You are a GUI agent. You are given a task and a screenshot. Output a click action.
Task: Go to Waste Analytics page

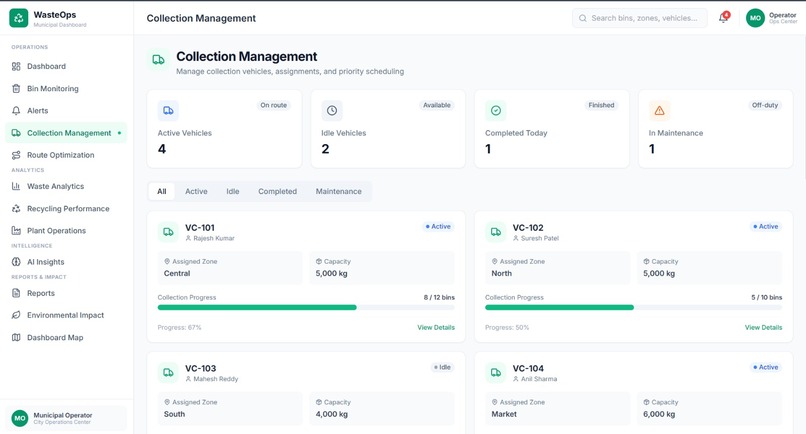tap(66, 186)
